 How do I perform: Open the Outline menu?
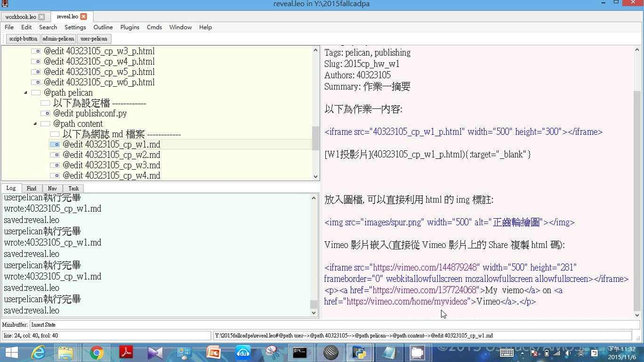pyautogui.click(x=103, y=27)
